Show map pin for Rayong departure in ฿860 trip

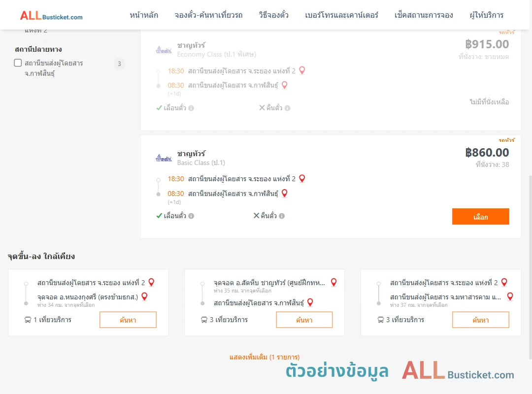[302, 178]
